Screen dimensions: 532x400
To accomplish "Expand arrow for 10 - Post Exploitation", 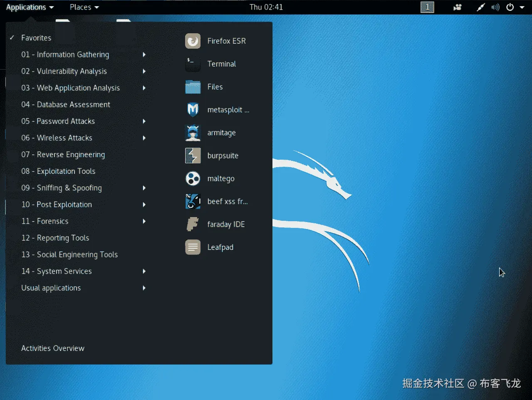I will point(144,205).
